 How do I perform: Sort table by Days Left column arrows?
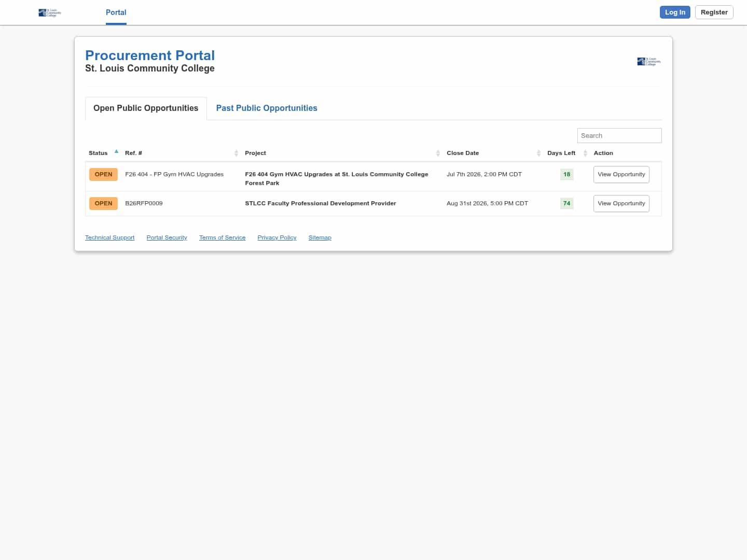[585, 153]
